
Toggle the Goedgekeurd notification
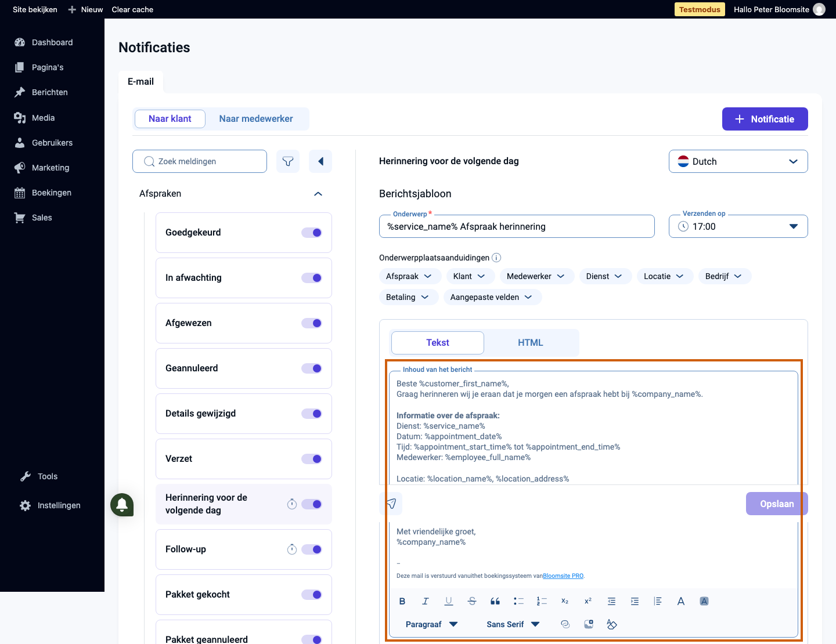(312, 233)
